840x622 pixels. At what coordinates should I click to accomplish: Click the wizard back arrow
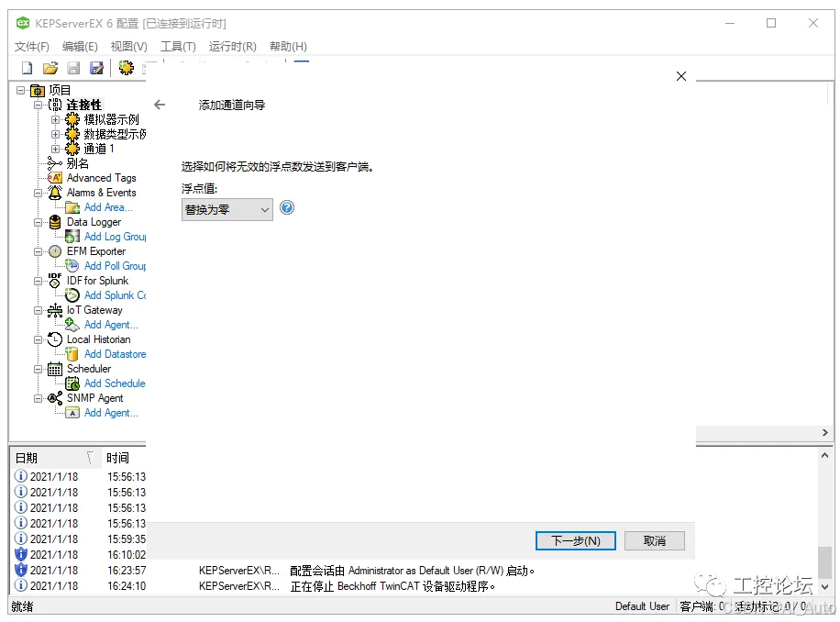[x=160, y=105]
